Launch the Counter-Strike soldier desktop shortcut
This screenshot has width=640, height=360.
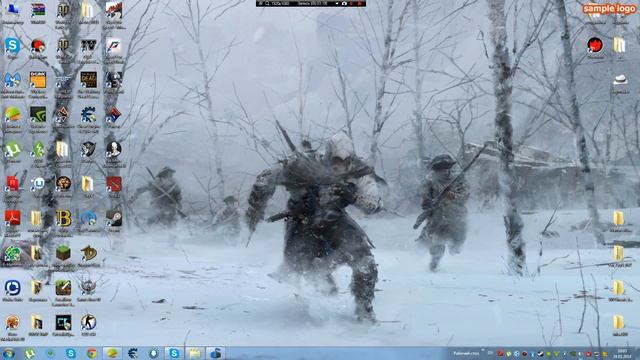point(89,322)
